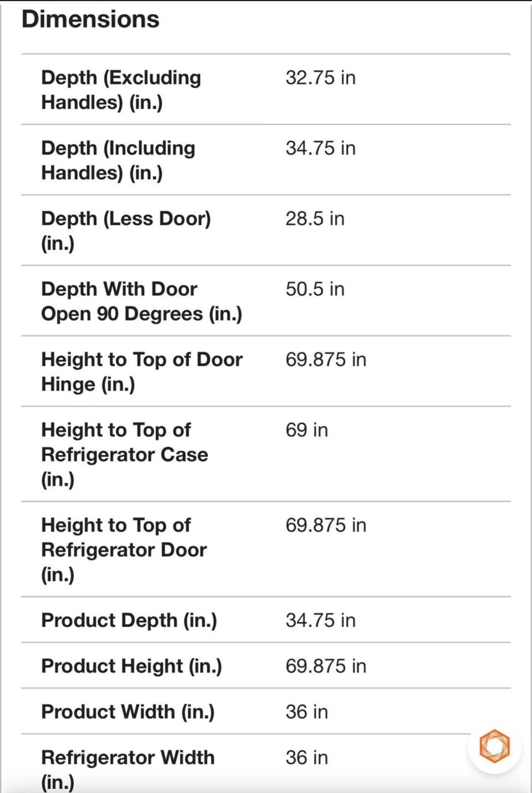Click Depth With Door Open 90 Degrees label
Screen dimensions: 532x793
[x=142, y=301]
